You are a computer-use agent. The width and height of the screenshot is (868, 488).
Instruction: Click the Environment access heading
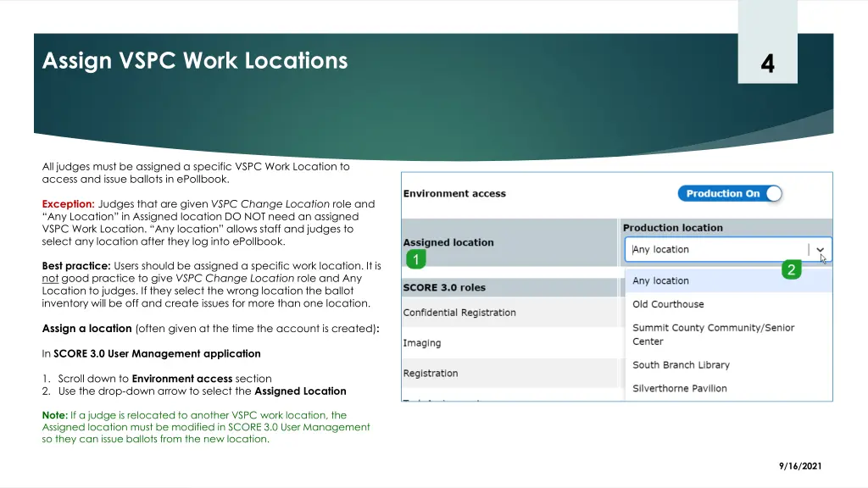tap(454, 194)
